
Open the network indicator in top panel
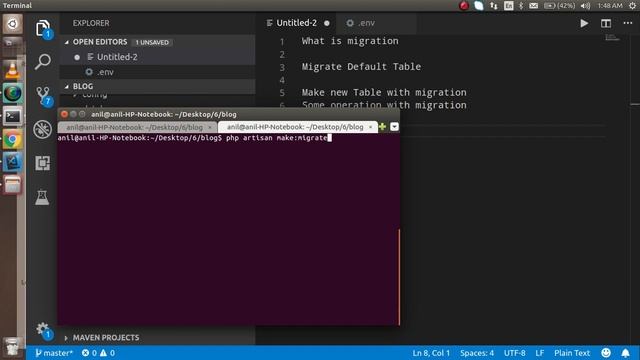(x=494, y=6)
